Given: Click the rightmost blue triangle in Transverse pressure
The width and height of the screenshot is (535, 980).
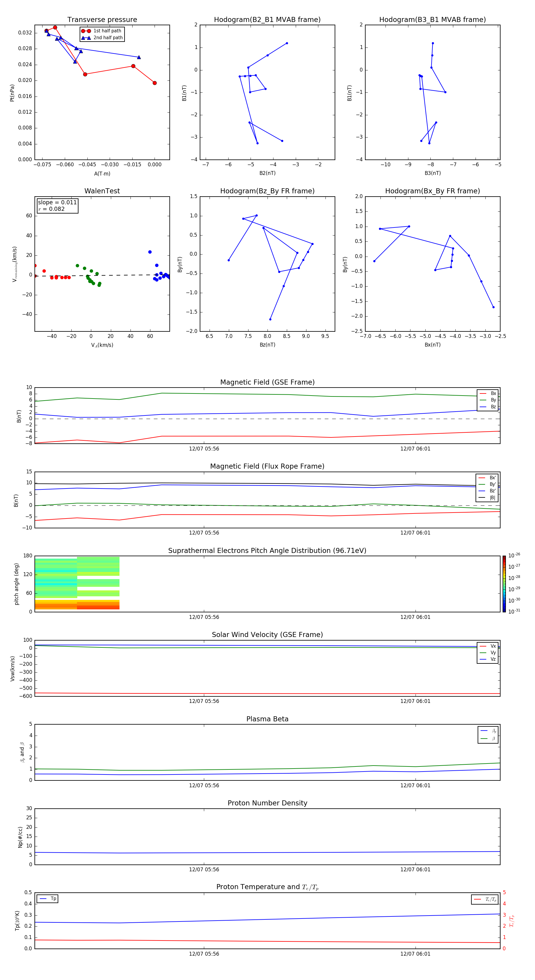Looking at the screenshot, I should (x=139, y=57).
